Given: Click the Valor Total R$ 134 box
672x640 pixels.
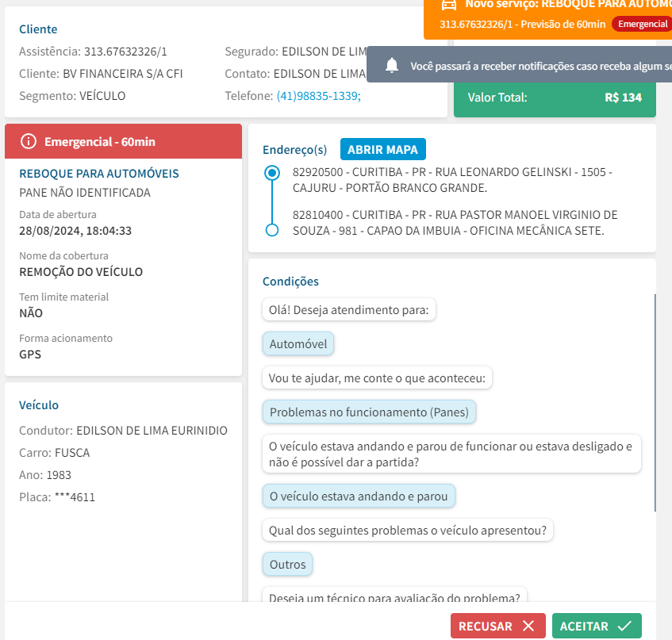Looking at the screenshot, I should point(555,98).
